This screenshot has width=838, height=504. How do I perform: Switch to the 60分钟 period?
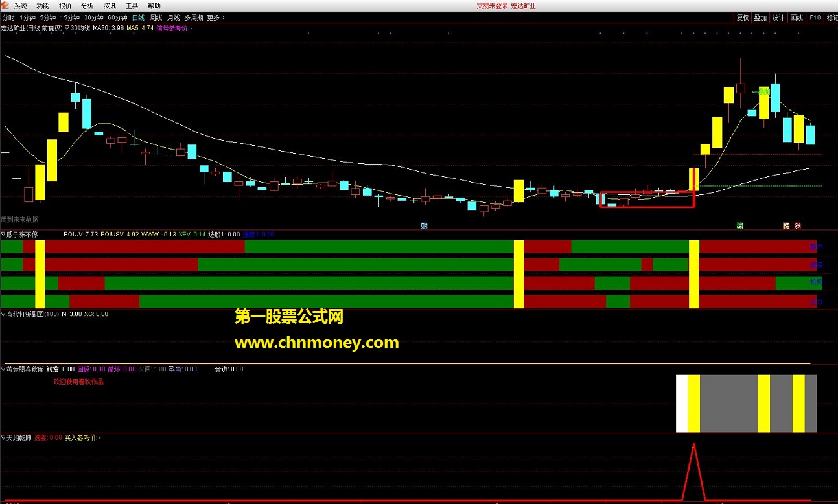117,17
